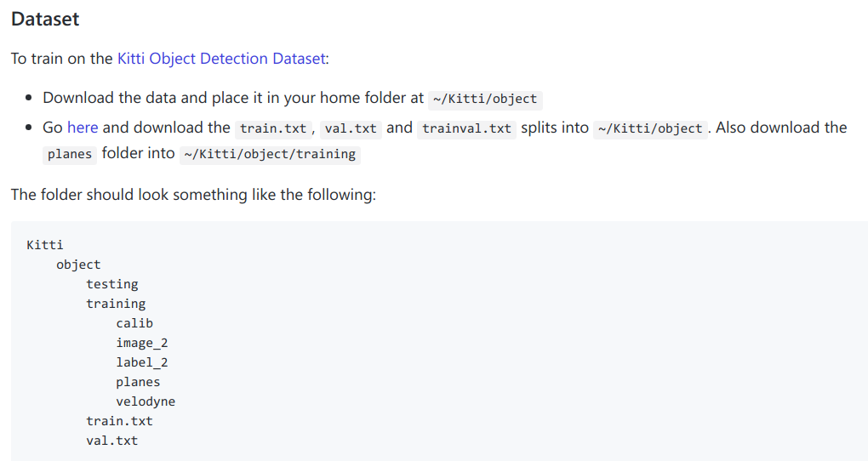Click the ~/Kitti/object/training inline code path

pos(270,155)
